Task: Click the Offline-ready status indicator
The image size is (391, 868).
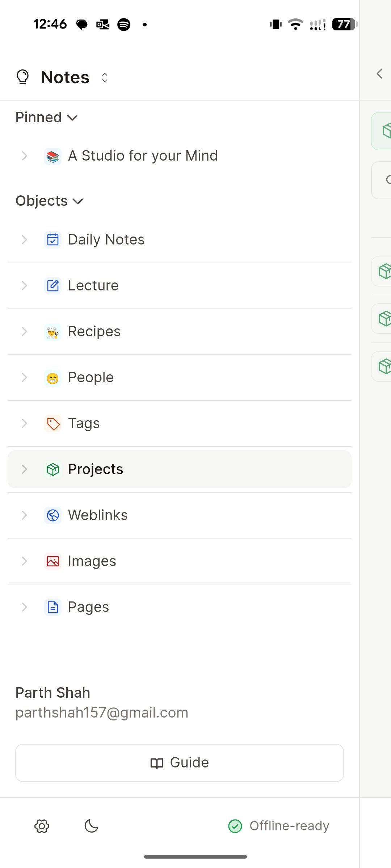Action: (x=279, y=826)
